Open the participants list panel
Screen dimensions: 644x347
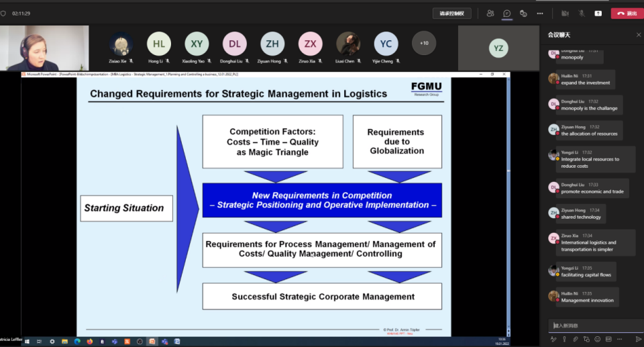coord(490,13)
